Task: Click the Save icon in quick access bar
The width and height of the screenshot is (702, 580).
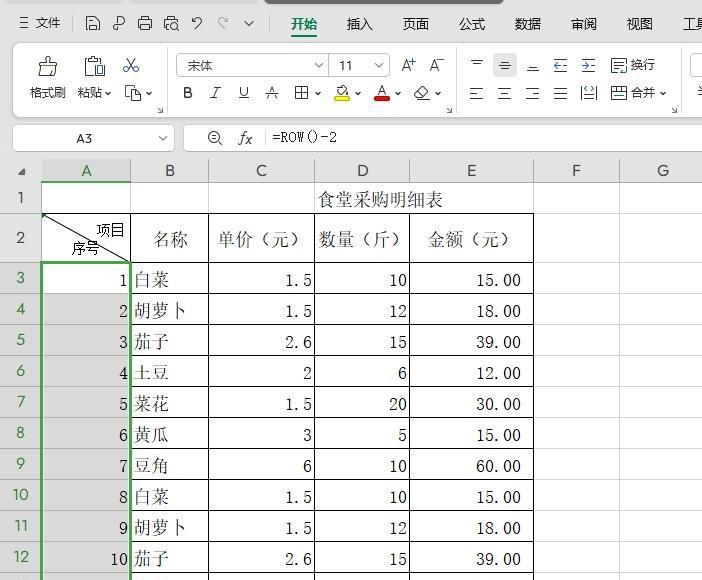Action: tap(93, 23)
